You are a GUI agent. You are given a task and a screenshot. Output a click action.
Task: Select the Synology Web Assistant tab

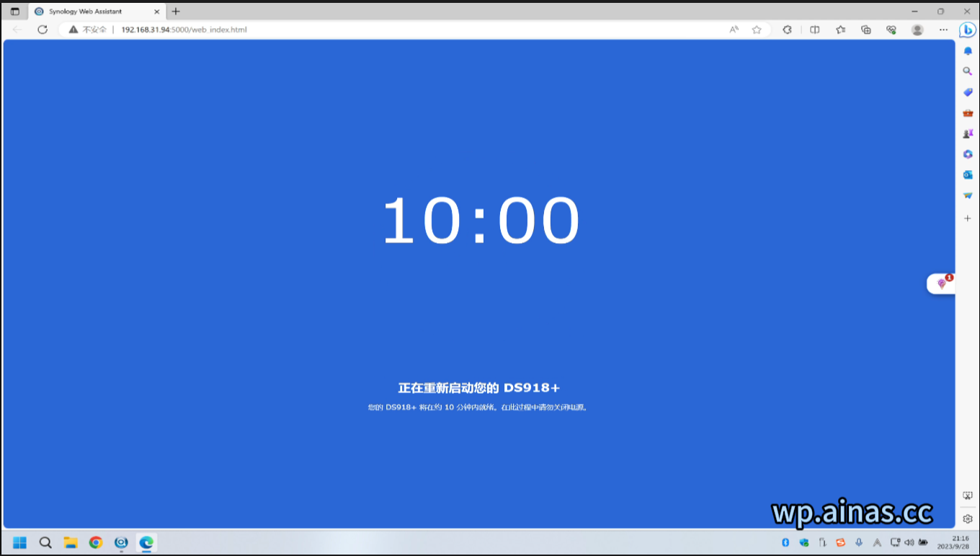pos(86,11)
